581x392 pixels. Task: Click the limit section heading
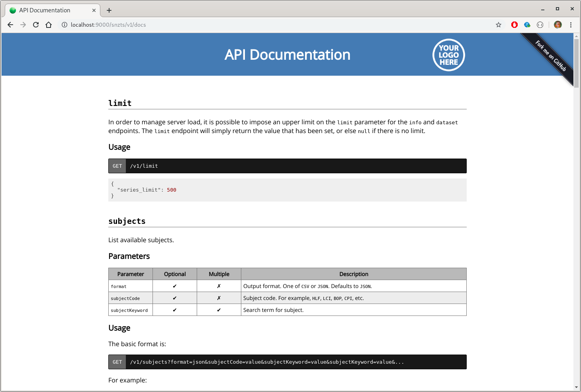(x=120, y=103)
